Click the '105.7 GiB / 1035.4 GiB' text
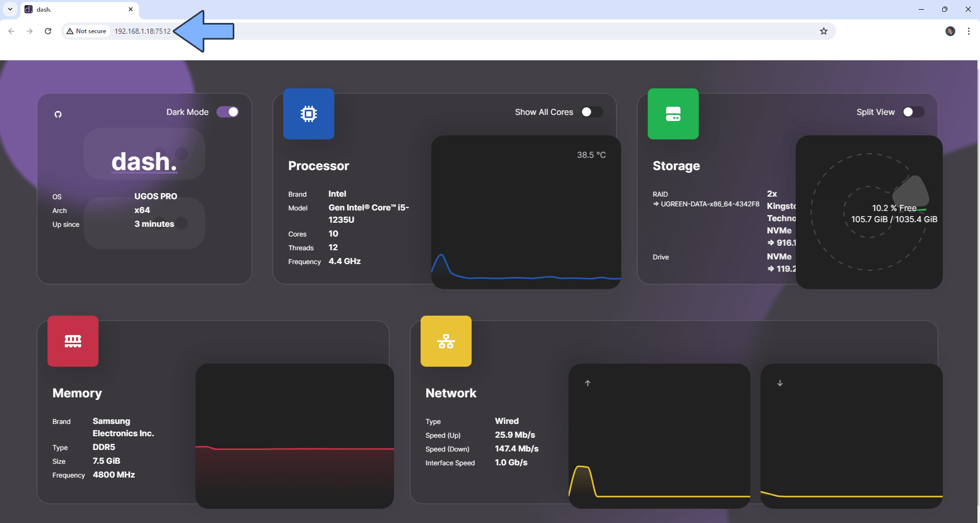 (x=894, y=219)
